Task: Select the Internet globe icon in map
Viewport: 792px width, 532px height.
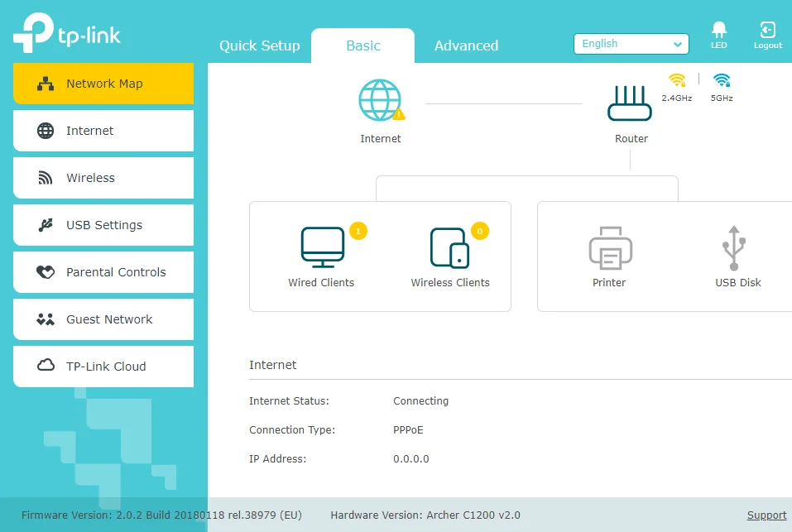Action: coord(380,100)
